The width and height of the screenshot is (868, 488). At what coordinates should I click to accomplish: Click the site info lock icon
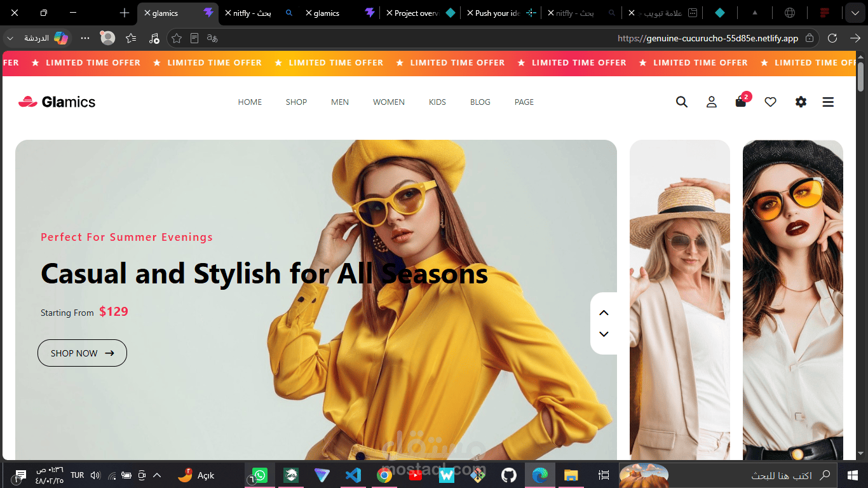[x=809, y=38]
